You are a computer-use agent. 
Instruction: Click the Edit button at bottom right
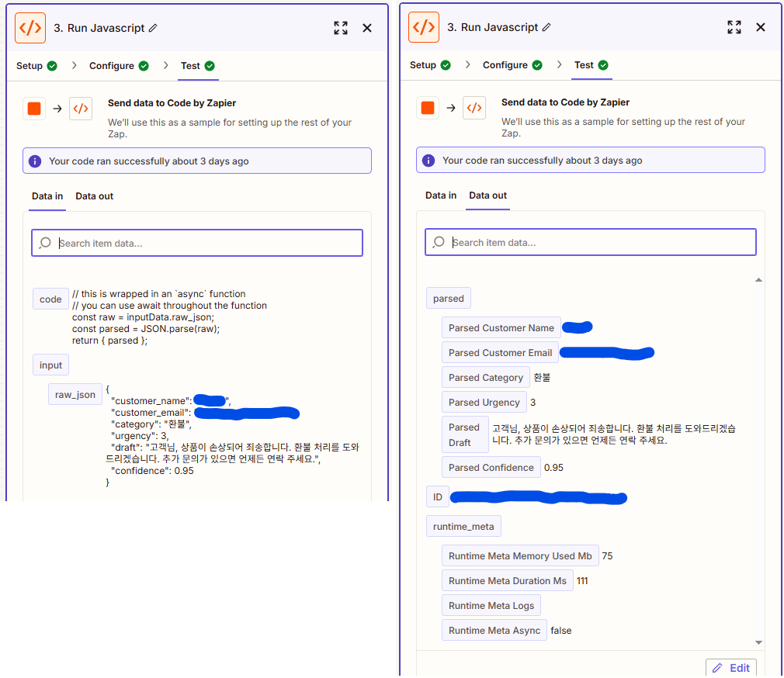tap(731, 668)
